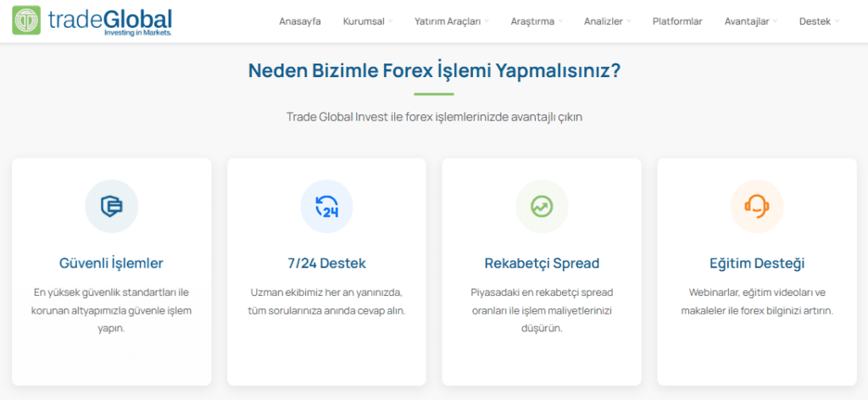Click the Güvenli İşlemler card title
868x400 pixels.
pyautogui.click(x=111, y=264)
